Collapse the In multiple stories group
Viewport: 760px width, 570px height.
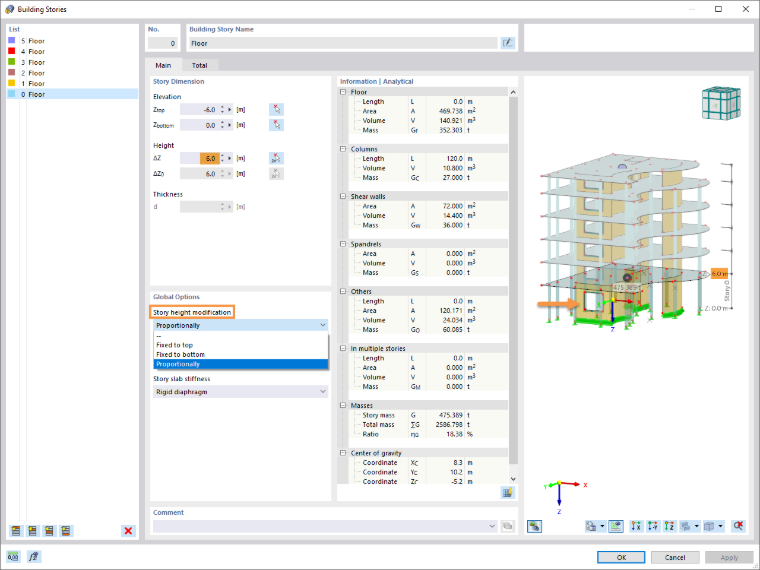[x=343, y=348]
